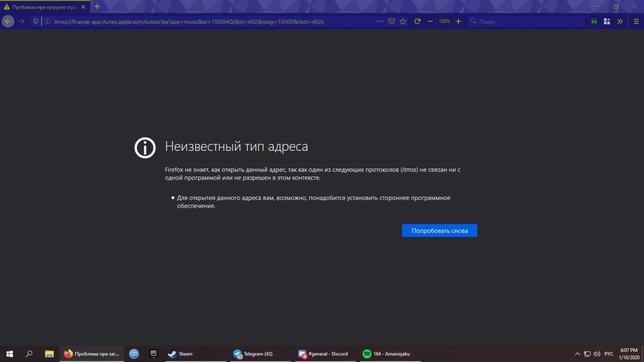Open the tiles extension icon in toolbar
The image size is (644, 362).
click(607, 21)
